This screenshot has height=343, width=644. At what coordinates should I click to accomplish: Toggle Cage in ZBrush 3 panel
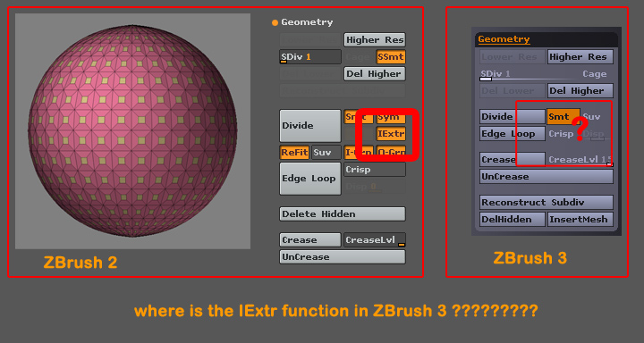[594, 74]
